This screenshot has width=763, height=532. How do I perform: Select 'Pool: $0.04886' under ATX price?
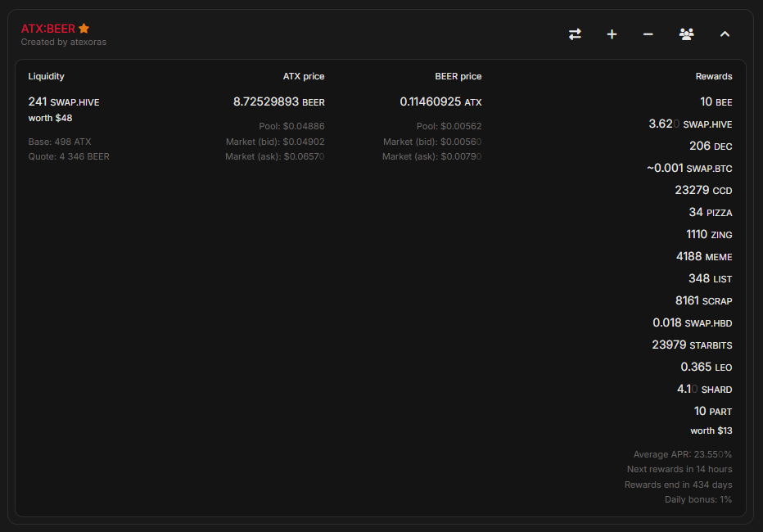pyautogui.click(x=291, y=126)
